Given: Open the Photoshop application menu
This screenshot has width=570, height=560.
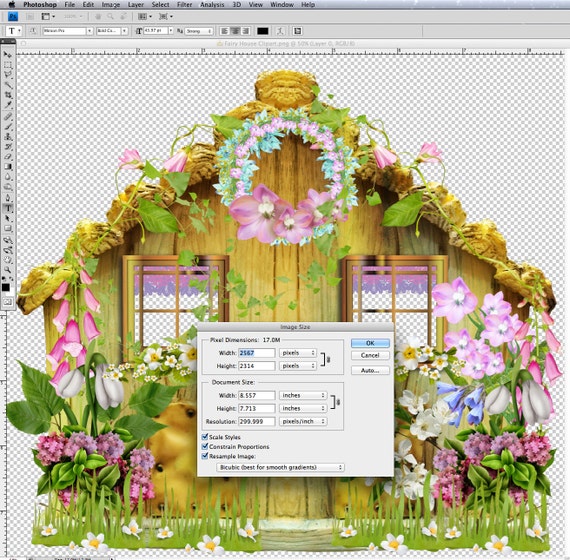Looking at the screenshot, I should (x=40, y=5).
